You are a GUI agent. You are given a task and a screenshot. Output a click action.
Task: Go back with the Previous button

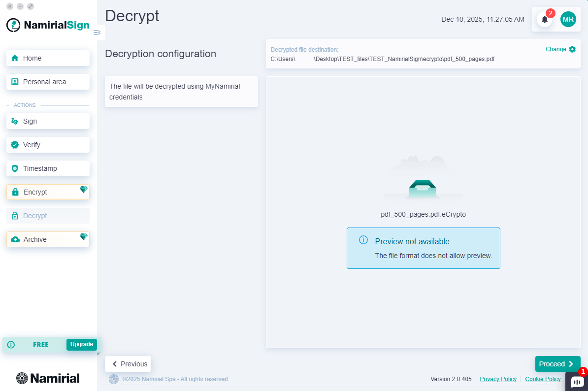click(x=128, y=364)
